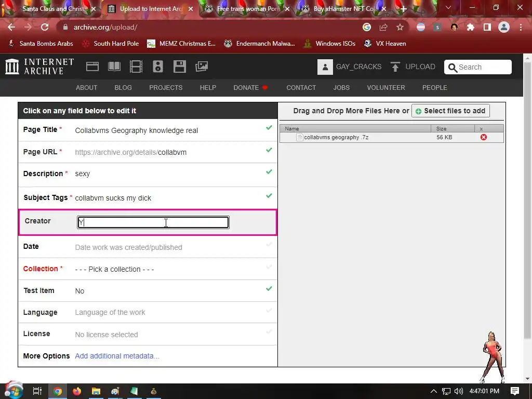Click the Search box on Internet Archive
Viewport: 532px width, 399px height.
(478, 67)
